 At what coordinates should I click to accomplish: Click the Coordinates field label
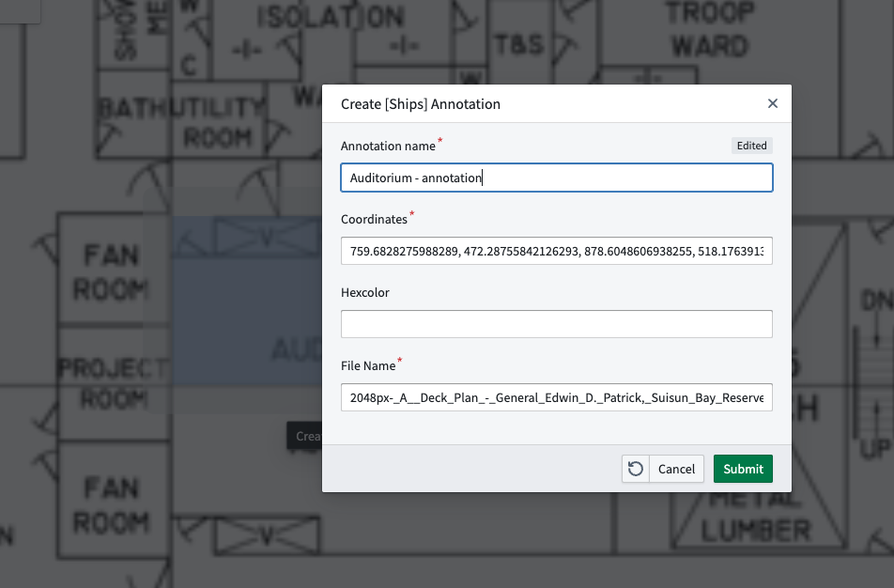[376, 219]
